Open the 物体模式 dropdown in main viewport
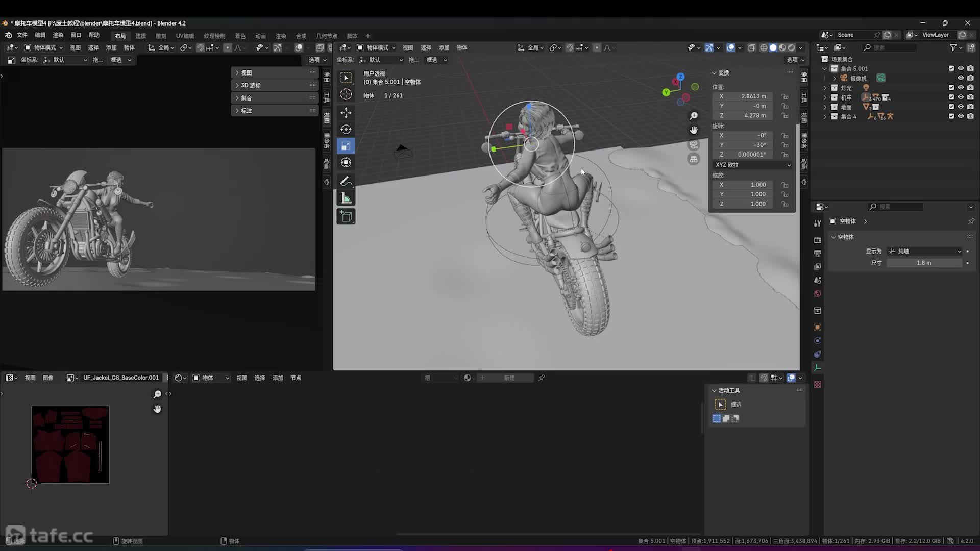This screenshot has width=980, height=551. tap(376, 47)
